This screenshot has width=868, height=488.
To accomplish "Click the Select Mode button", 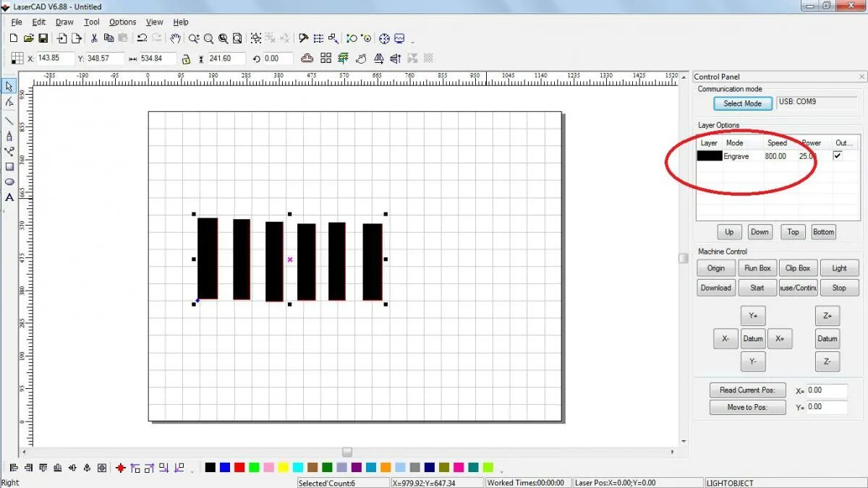I will coord(743,103).
